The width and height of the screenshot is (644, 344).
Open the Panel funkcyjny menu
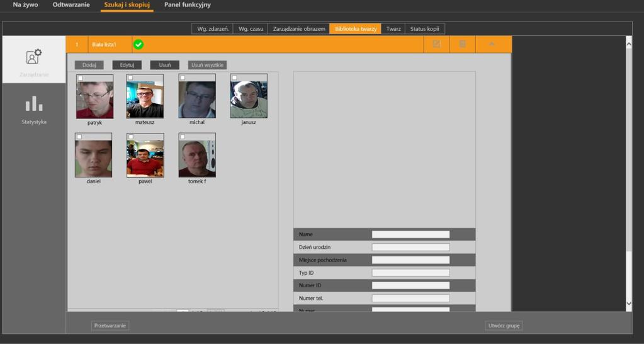(188, 5)
